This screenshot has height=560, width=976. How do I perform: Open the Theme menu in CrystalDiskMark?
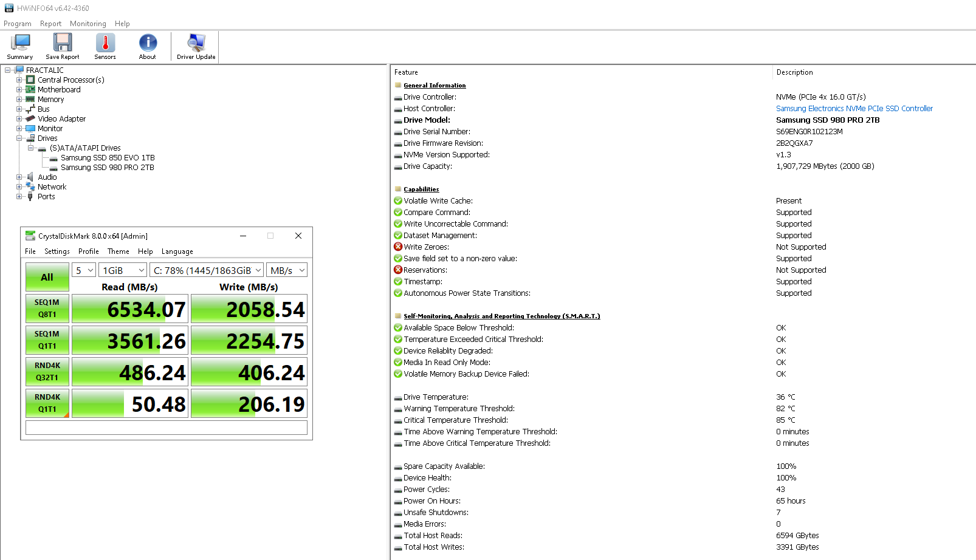(119, 251)
